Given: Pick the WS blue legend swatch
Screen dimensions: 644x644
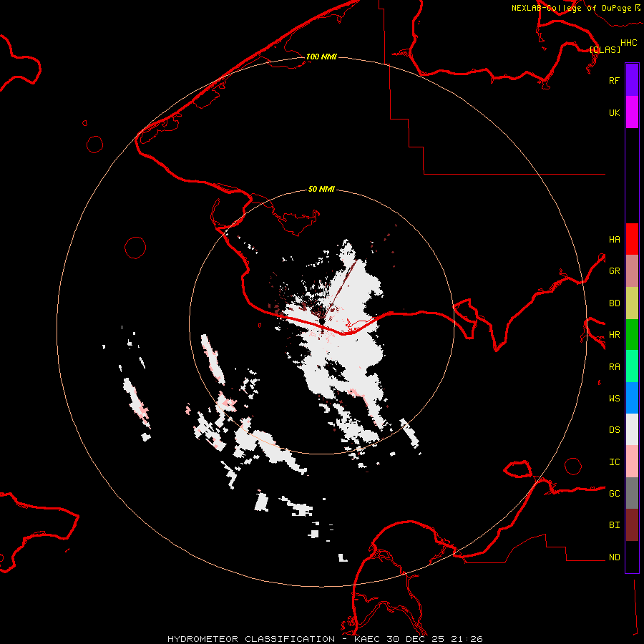Looking at the screenshot, I should (x=632, y=398).
